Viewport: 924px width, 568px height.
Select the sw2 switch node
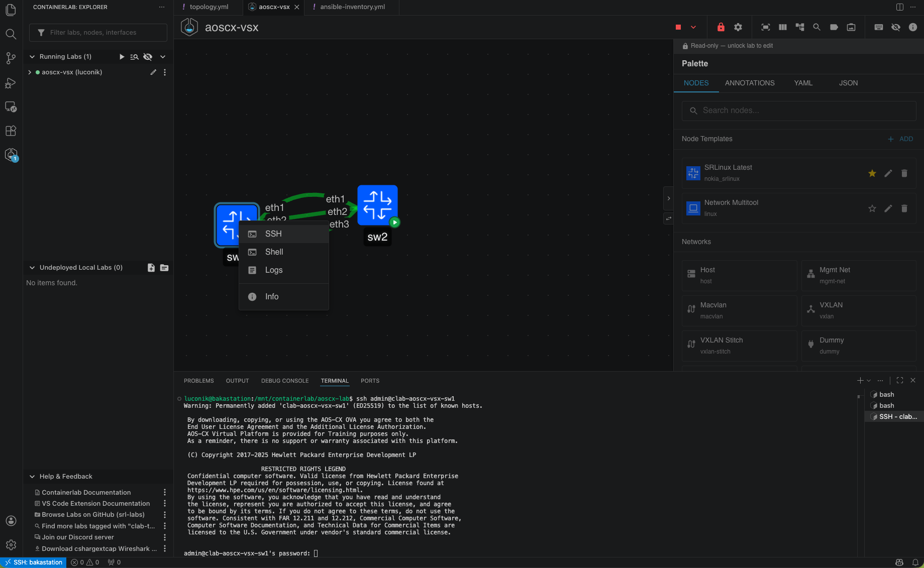(377, 205)
